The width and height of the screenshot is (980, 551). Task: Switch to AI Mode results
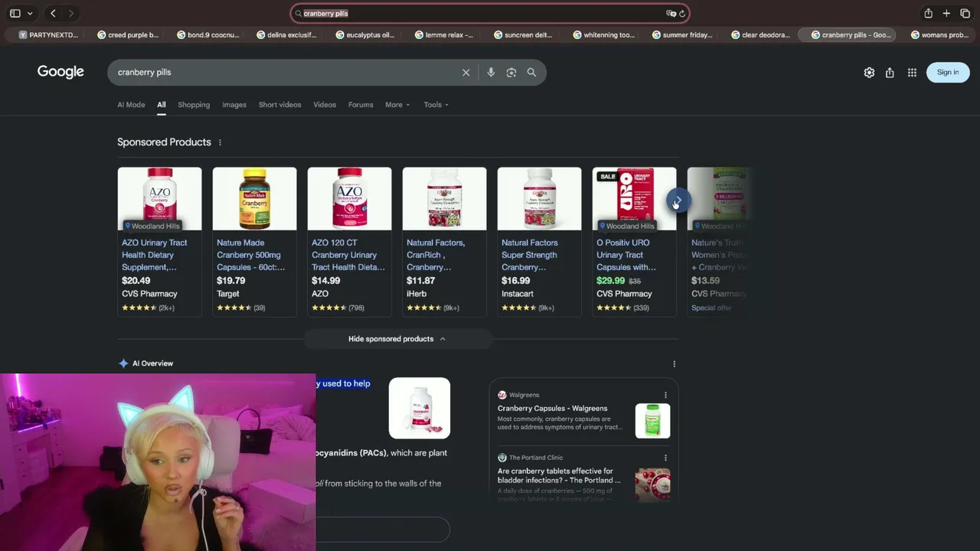(x=131, y=105)
